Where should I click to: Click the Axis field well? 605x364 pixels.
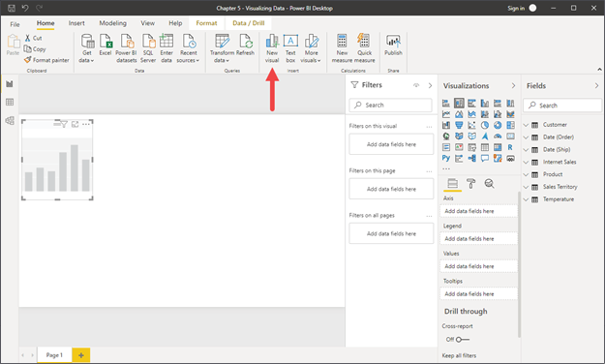pyautogui.click(x=478, y=211)
